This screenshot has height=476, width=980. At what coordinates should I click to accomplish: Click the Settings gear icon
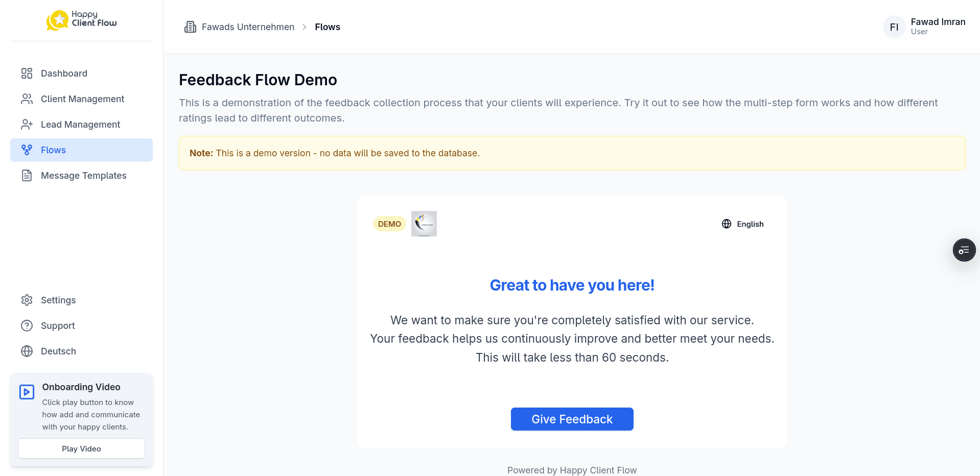tap(27, 300)
